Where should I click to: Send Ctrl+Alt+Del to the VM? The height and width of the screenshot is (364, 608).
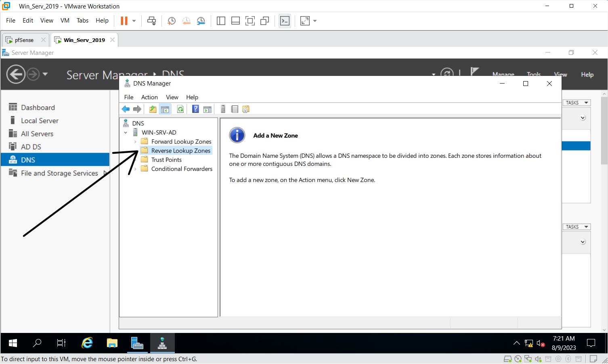point(152,21)
